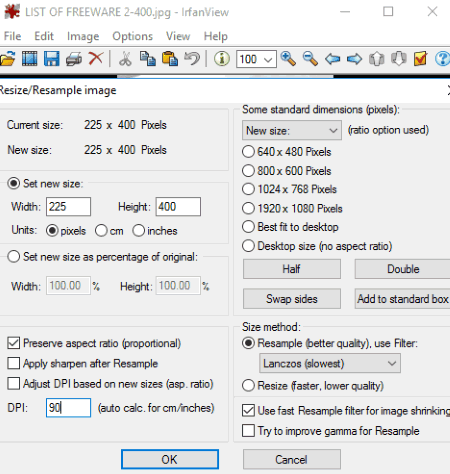Open the image Information icon
The width and height of the screenshot is (450, 474).
coord(222,59)
